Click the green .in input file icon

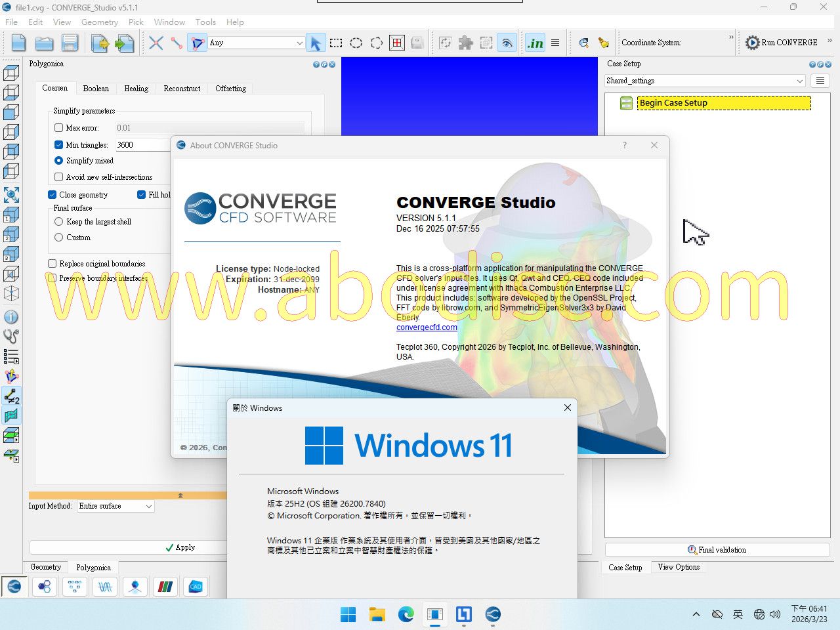coord(535,43)
